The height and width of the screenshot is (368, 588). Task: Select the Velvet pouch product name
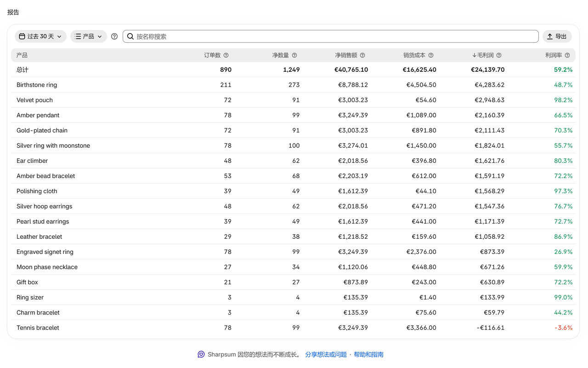[x=34, y=100]
